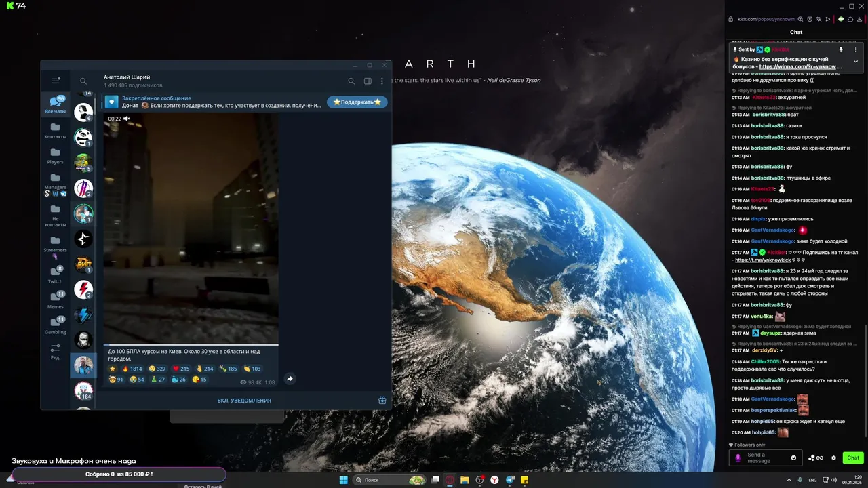This screenshot has width=868, height=488.
Task: Click the star reaction on the post
Action: pos(113,369)
